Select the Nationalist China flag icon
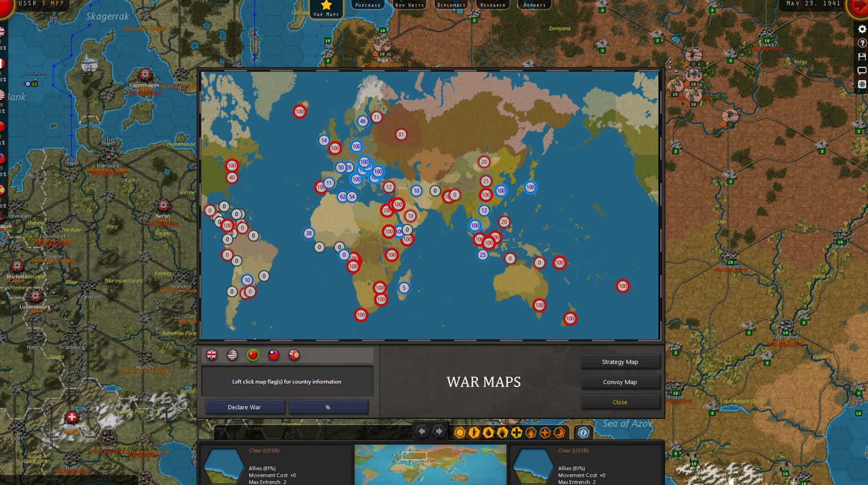 (x=274, y=355)
